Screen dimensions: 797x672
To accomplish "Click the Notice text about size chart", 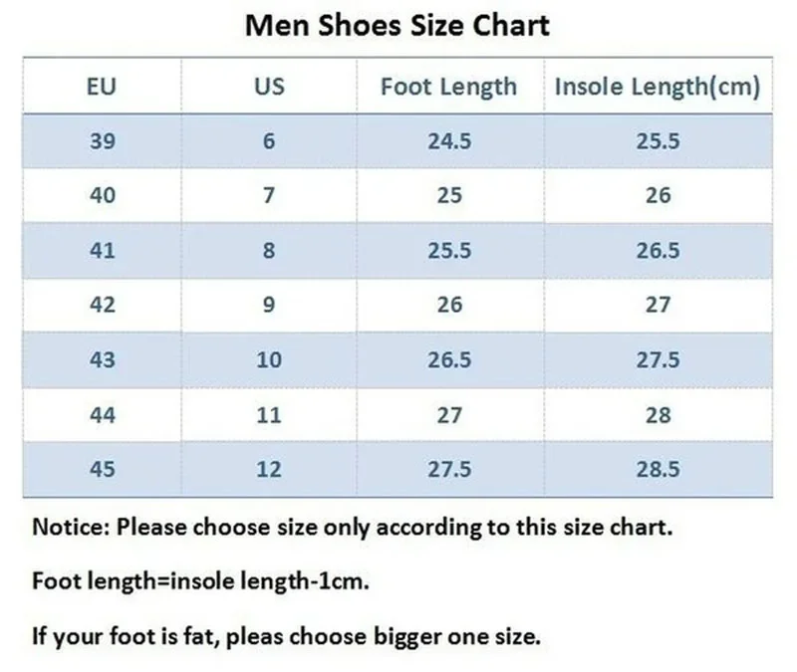I will [353, 528].
